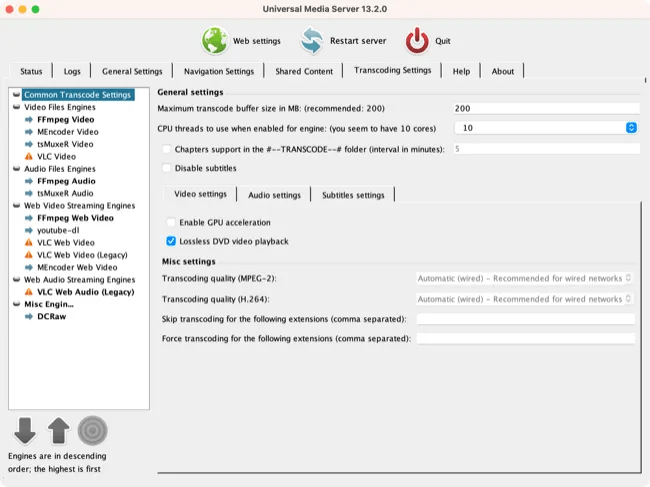Click warning icon beside VLC Video

point(29,157)
